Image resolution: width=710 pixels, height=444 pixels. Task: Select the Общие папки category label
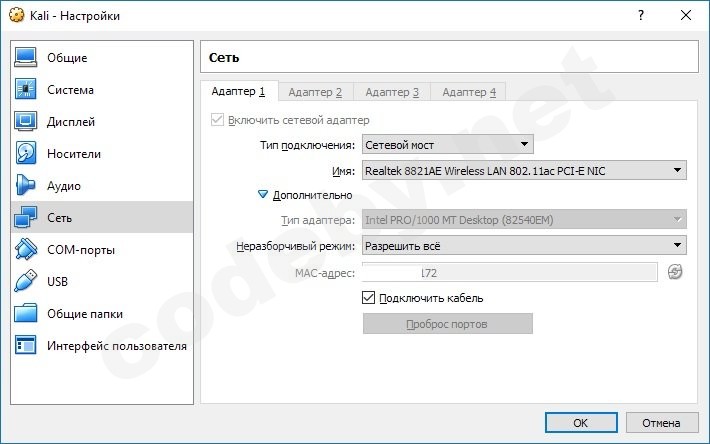click(85, 314)
